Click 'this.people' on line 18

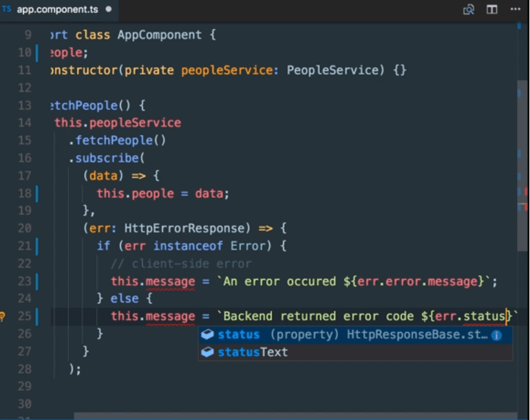pos(136,193)
